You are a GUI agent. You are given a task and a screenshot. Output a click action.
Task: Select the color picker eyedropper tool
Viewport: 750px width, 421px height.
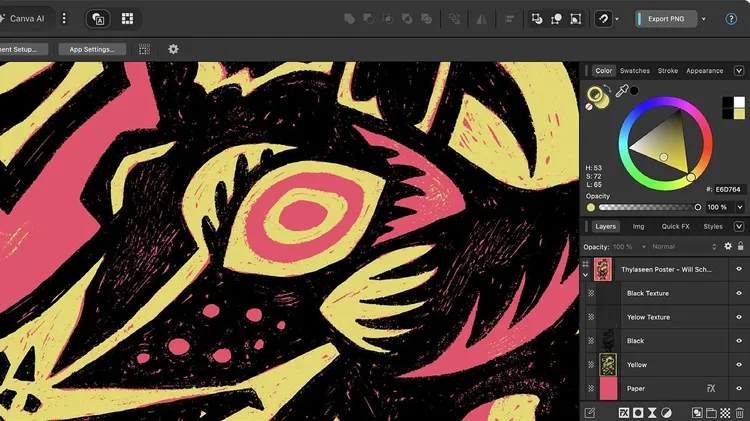coord(620,93)
